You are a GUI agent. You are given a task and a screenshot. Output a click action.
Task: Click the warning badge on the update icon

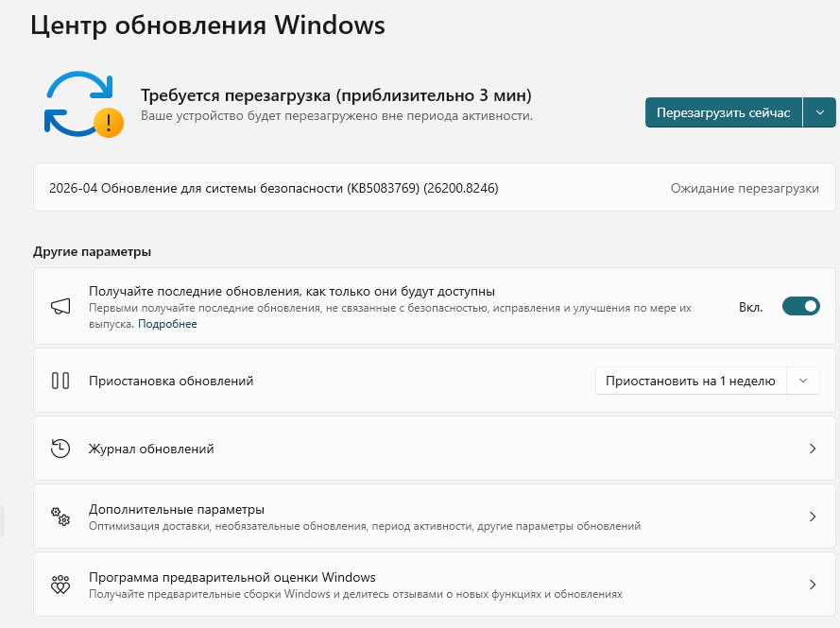(x=107, y=122)
